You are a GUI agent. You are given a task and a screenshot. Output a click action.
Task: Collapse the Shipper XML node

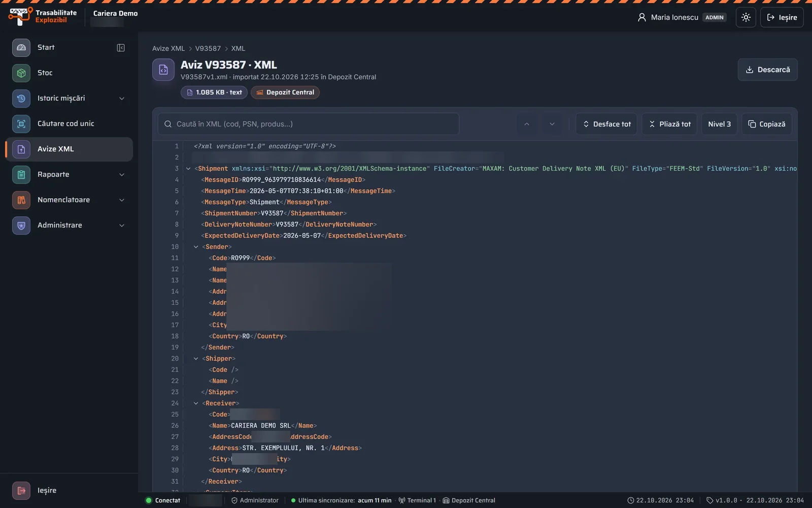pos(196,359)
